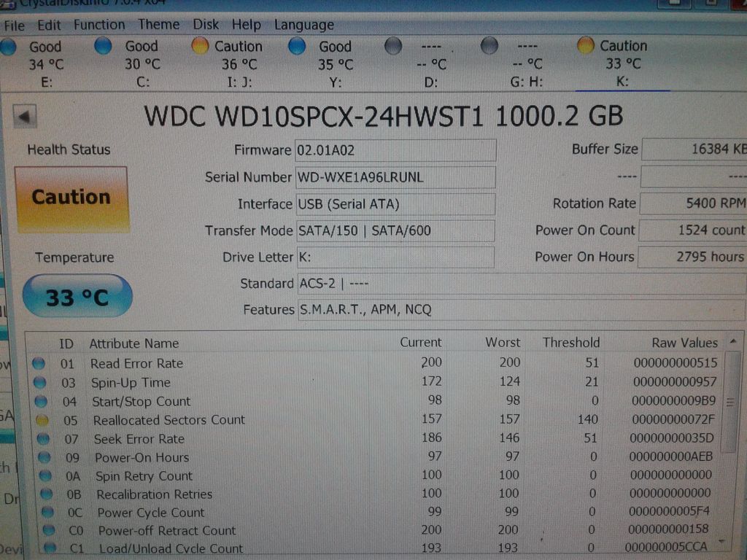Open the File menu
The image size is (747, 560).
(x=15, y=26)
